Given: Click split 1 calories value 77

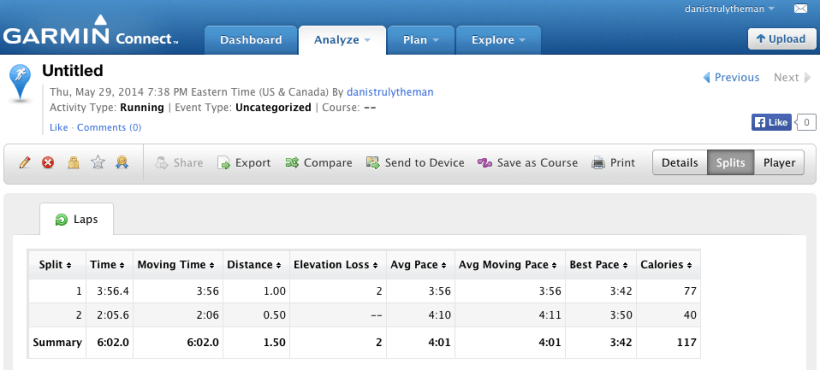Looking at the screenshot, I should coord(690,291).
